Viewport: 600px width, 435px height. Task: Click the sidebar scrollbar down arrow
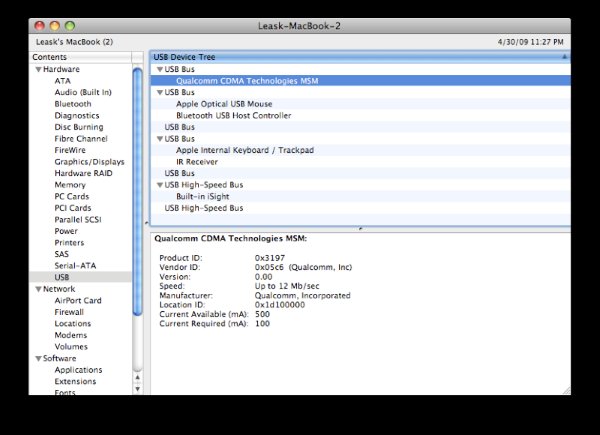point(137,389)
